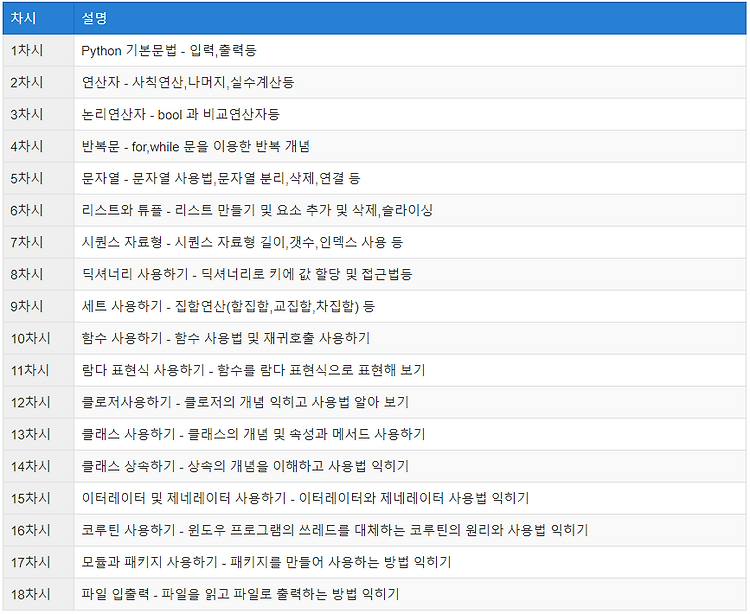Screen dimensions: 750x614
Task: Select the 1차시 cell
Action: point(38,50)
